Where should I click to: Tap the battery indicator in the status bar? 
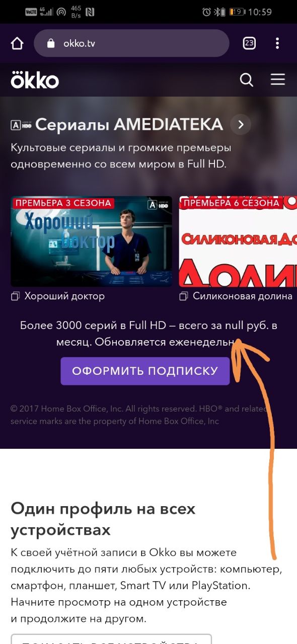(x=237, y=12)
